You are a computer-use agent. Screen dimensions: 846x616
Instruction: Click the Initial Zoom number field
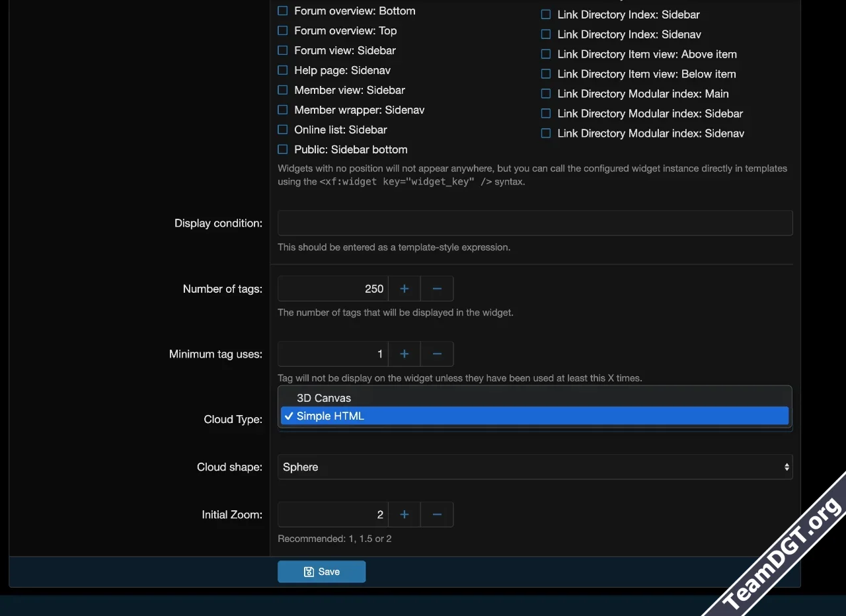(332, 515)
